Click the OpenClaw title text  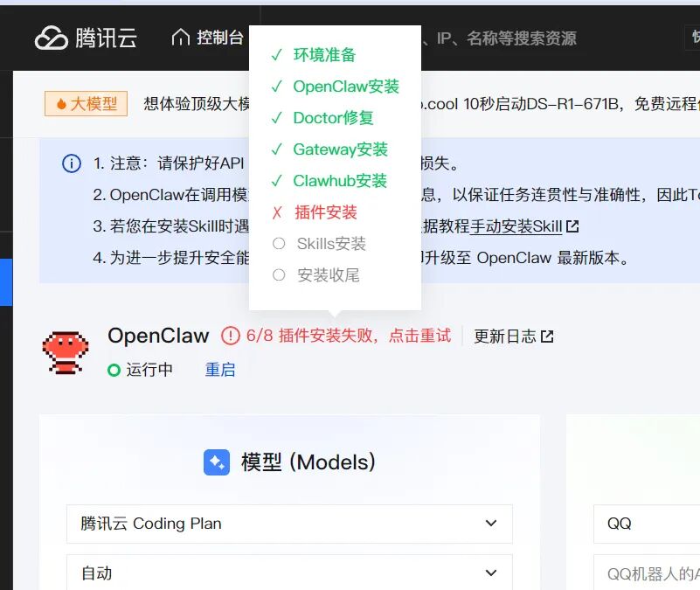[158, 336]
